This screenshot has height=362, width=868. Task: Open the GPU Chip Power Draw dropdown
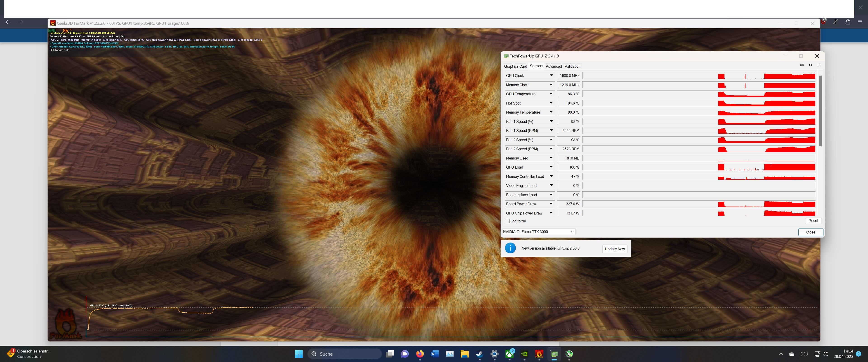[x=551, y=213]
